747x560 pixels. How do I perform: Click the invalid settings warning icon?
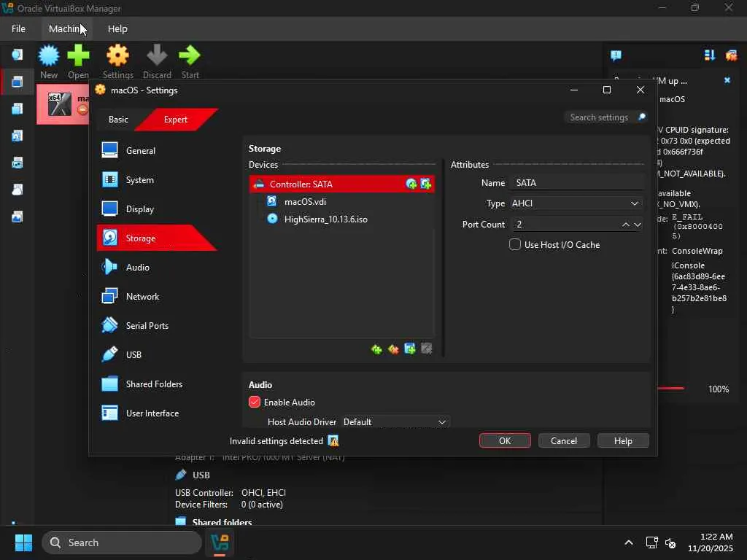click(x=333, y=441)
